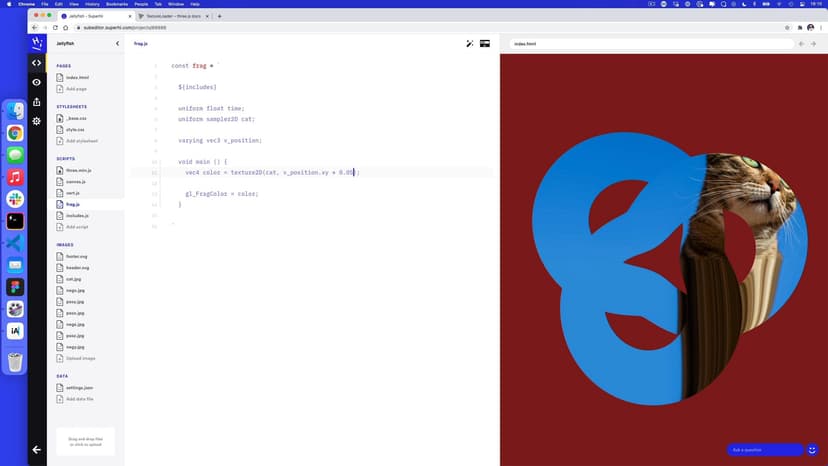Click the eye preview icon in sidebar

(x=37, y=82)
